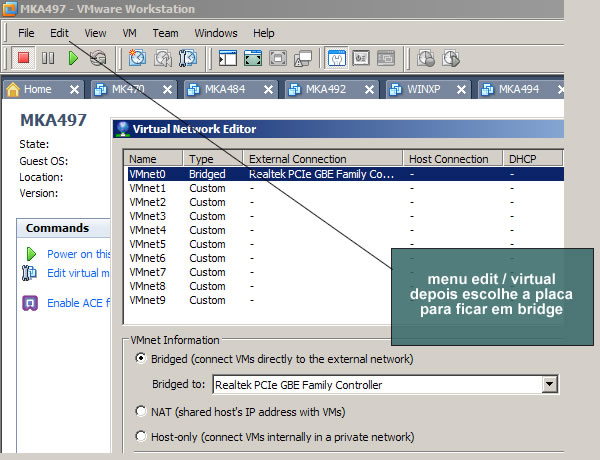Click the green Power on arrow in Commands

click(x=31, y=254)
